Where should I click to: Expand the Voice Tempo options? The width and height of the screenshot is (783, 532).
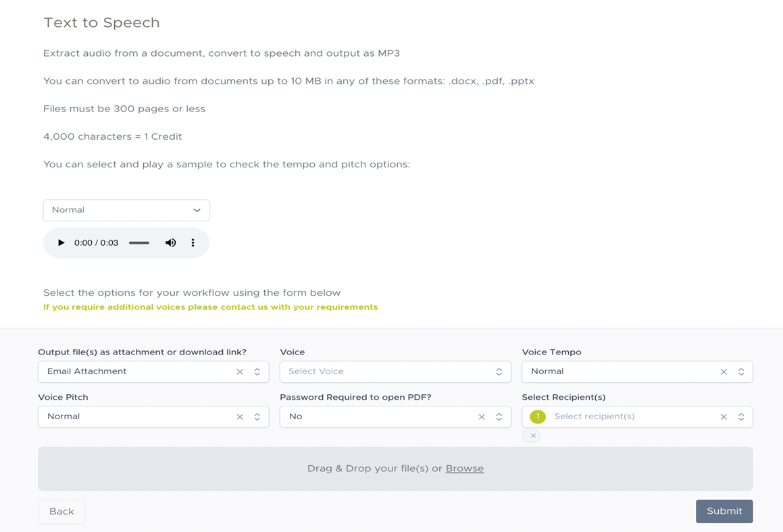point(741,372)
